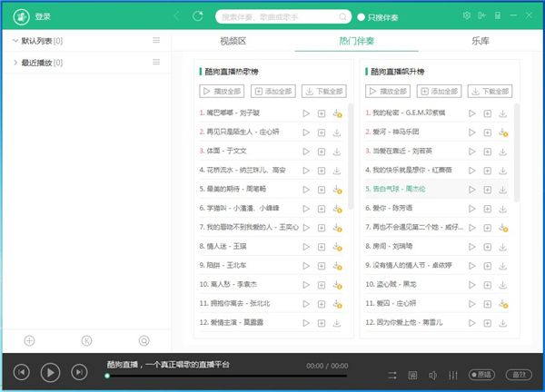
Task: Go back with the left arrow
Action: click(x=176, y=16)
